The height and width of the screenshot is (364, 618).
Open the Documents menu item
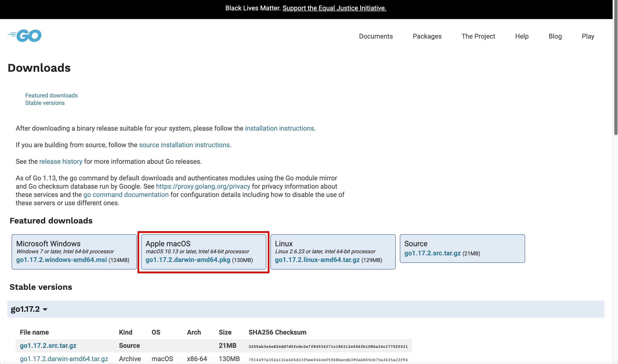coord(376,36)
